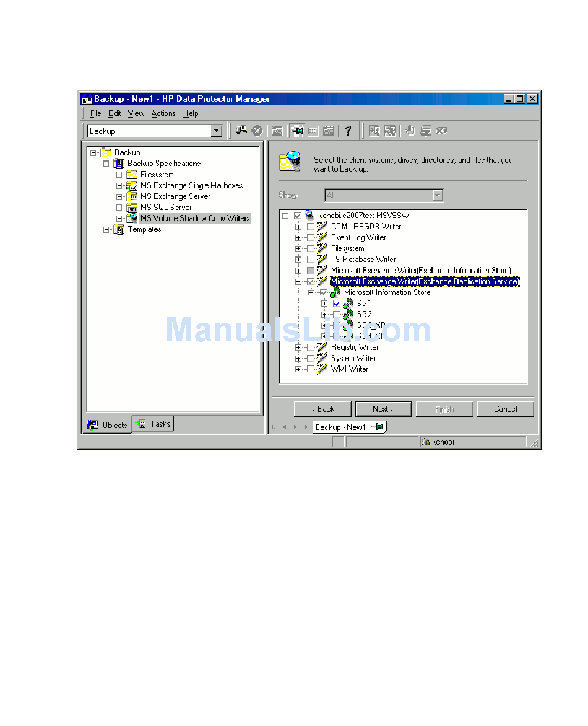Viewport: 588px width, 726px height.
Task: Toggle the pushpin toolbar icon
Action: [x=297, y=131]
